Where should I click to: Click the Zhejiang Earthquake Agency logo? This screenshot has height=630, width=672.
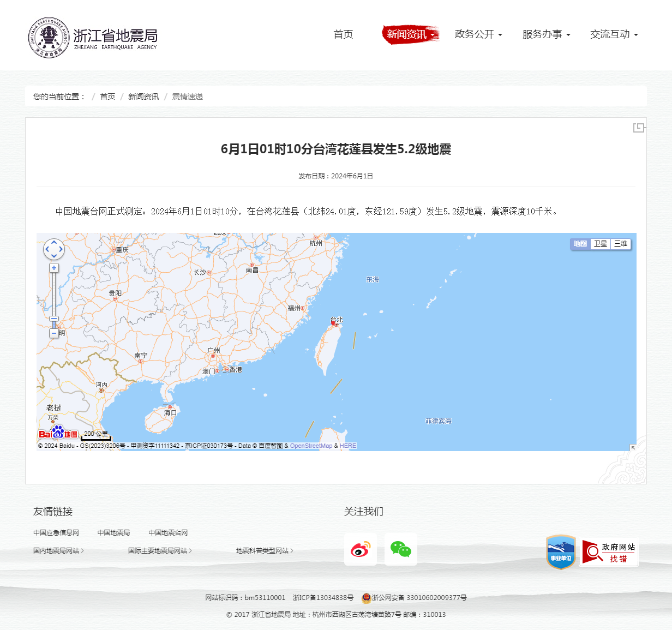click(x=93, y=37)
